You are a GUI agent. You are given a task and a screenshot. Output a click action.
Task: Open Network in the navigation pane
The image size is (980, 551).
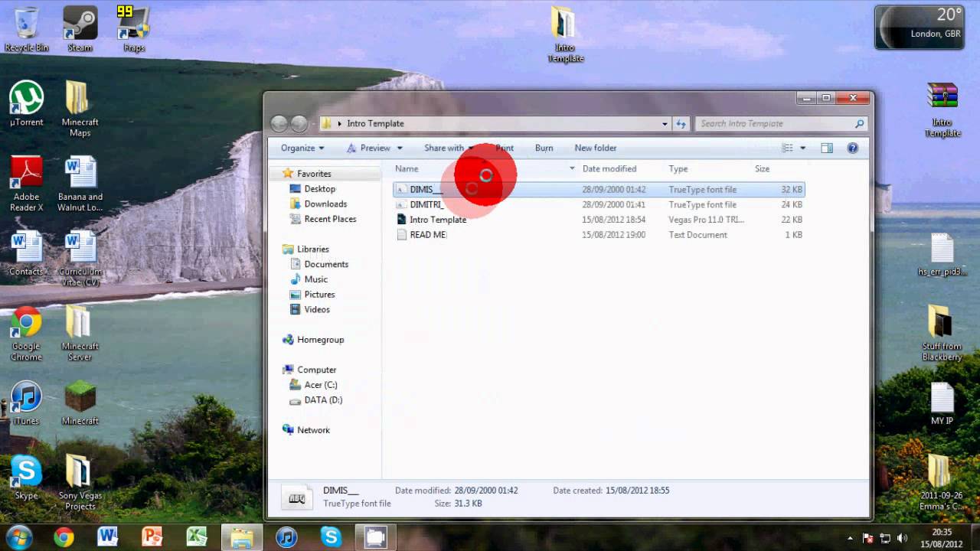click(313, 430)
